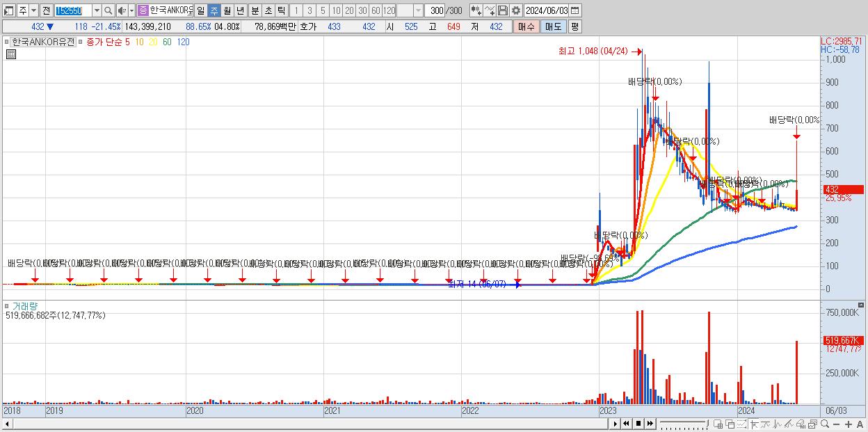The height and width of the screenshot is (432, 868).
Task: Open the interval dropdown after 120
Action: click(x=418, y=10)
